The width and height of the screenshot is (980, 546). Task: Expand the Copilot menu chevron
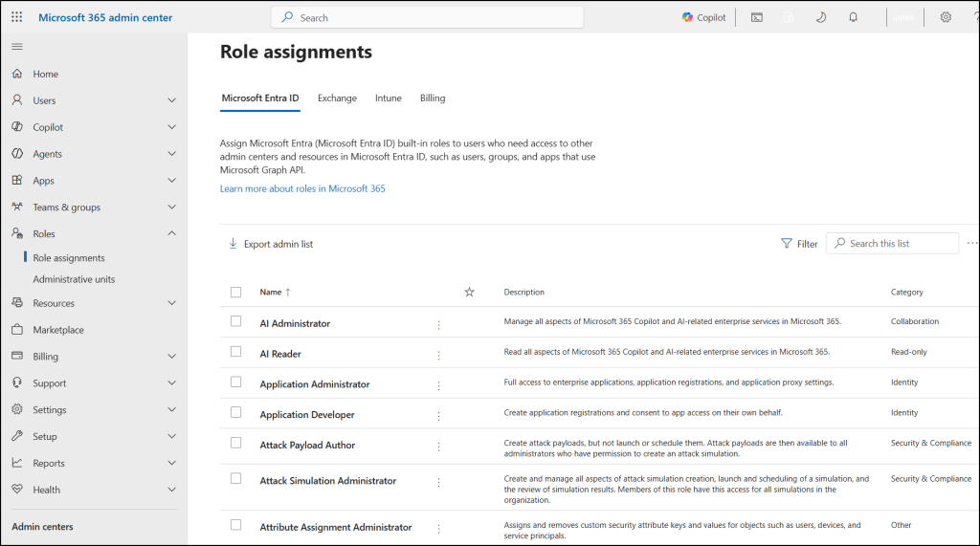pyautogui.click(x=172, y=127)
